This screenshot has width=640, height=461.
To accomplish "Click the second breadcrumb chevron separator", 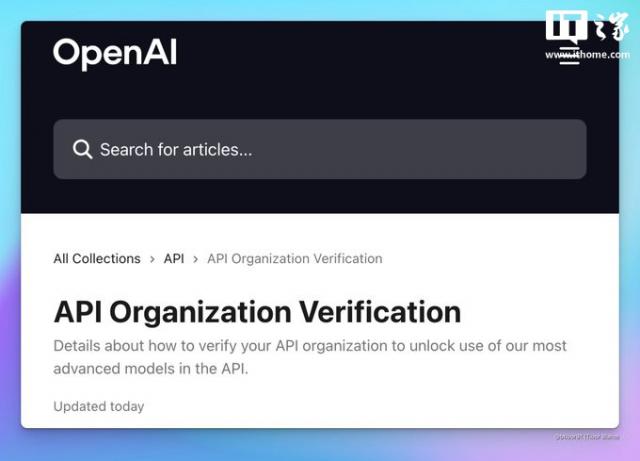I will coord(196,259).
